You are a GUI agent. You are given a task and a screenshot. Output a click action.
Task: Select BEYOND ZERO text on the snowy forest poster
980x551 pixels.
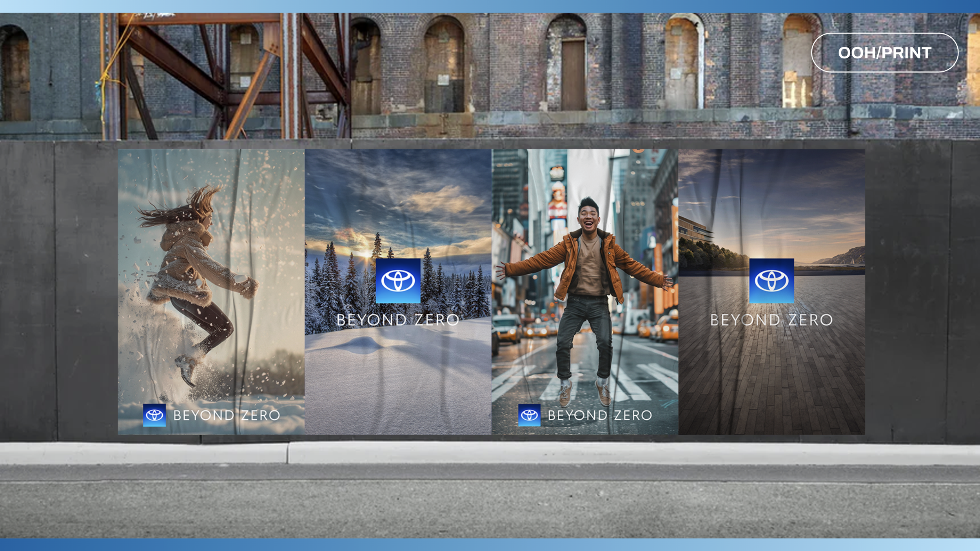pos(398,320)
